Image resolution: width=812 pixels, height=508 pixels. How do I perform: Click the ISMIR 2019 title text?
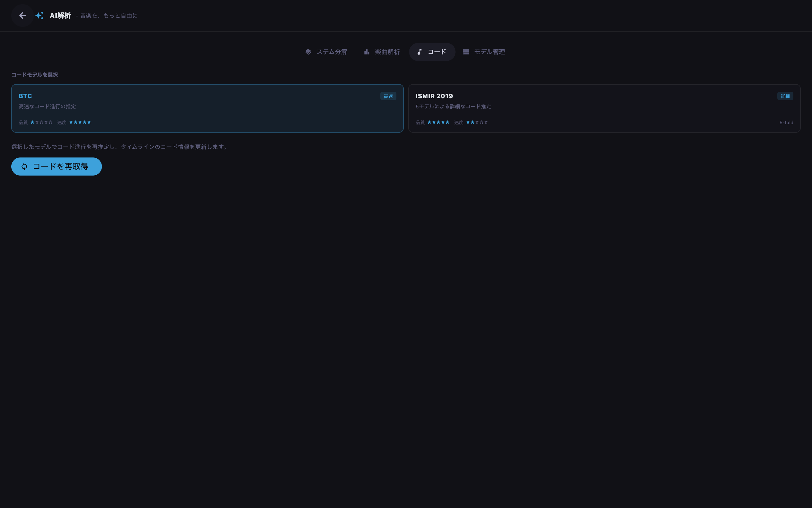pyautogui.click(x=434, y=96)
